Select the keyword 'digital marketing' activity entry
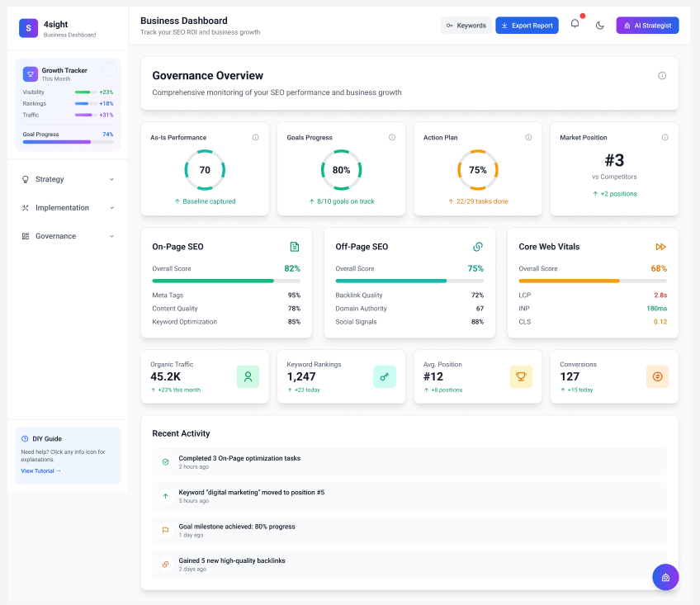 tap(409, 496)
